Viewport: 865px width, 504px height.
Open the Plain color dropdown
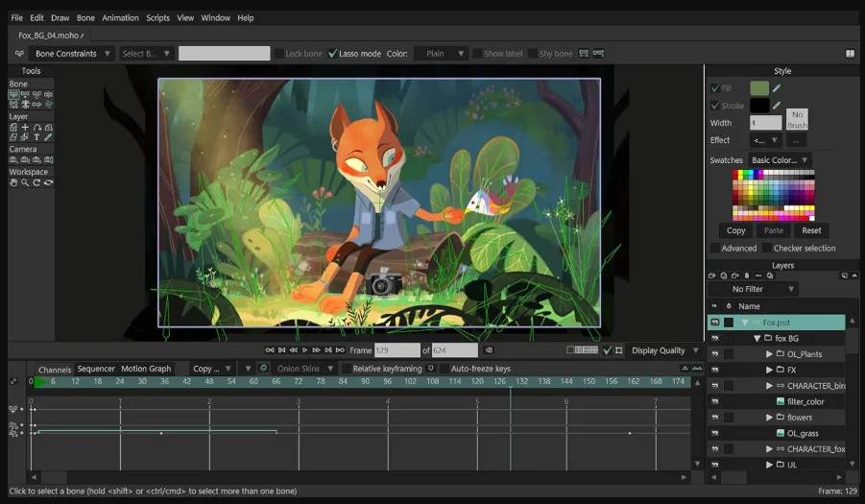tap(441, 54)
